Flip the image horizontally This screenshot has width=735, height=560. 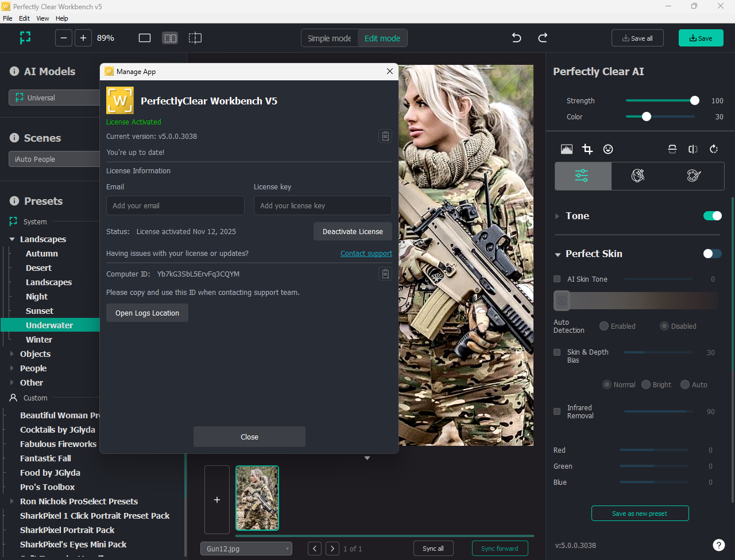(693, 149)
